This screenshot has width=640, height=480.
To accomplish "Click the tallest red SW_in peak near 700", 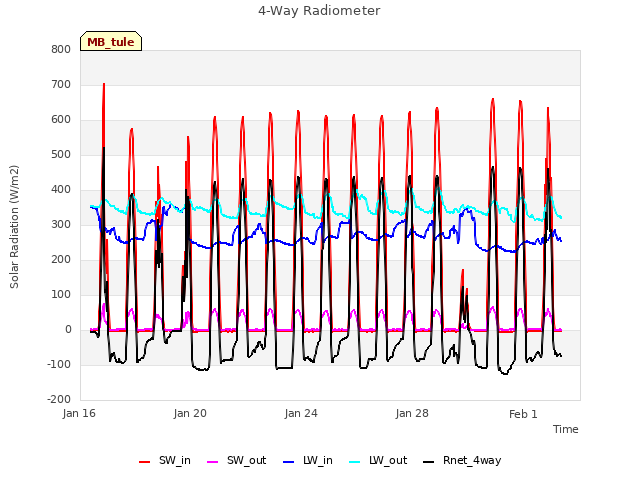I will 104,84.
